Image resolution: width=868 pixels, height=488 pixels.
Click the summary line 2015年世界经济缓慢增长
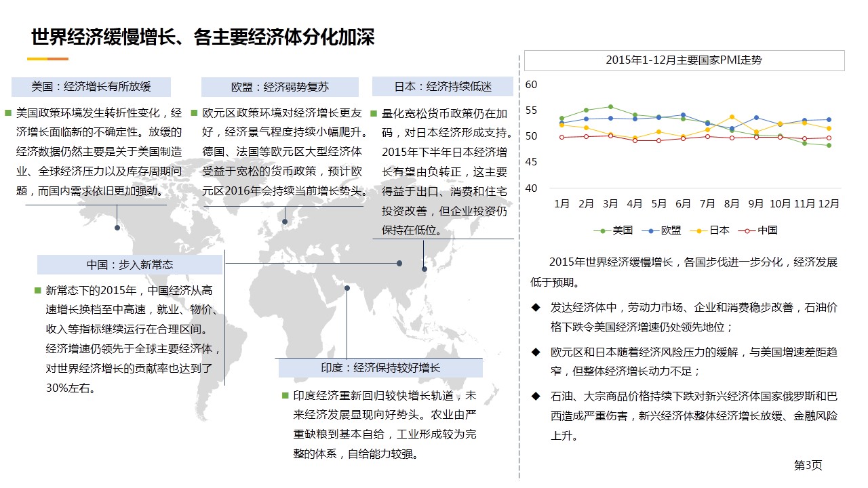point(684,272)
